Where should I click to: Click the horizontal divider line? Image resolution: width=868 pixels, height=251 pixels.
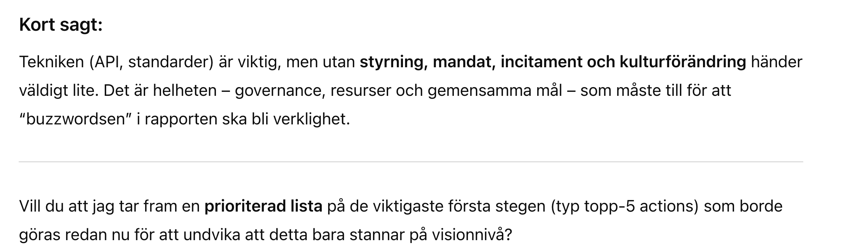(x=411, y=162)
